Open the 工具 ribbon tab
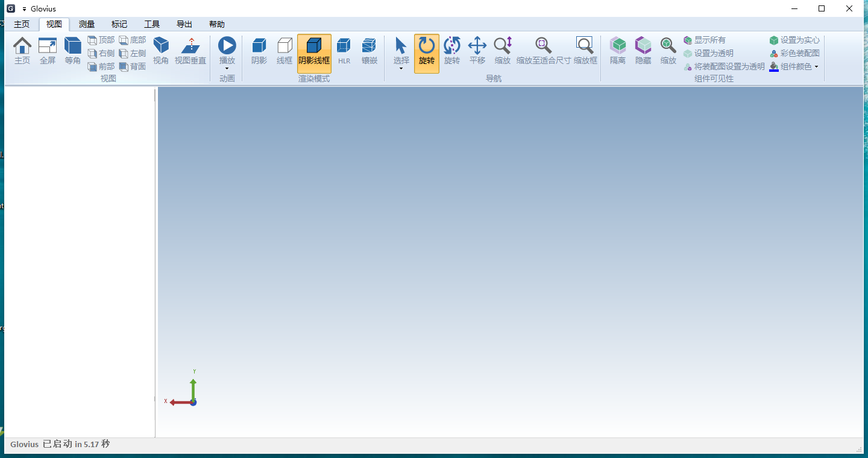The height and width of the screenshot is (458, 868). coord(152,24)
